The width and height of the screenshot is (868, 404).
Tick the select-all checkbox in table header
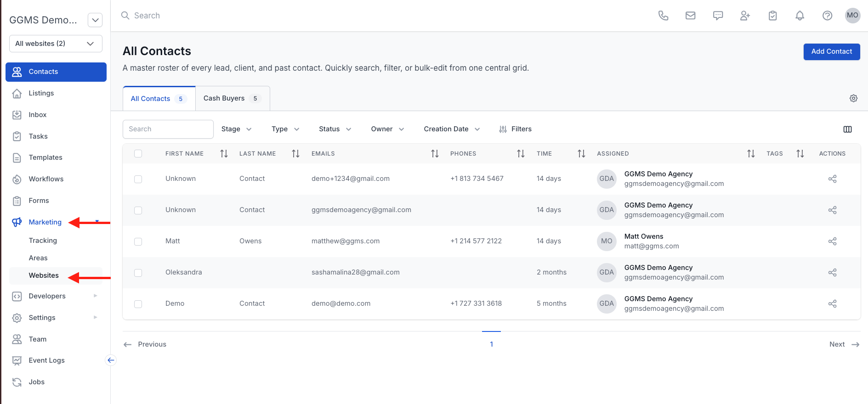138,154
